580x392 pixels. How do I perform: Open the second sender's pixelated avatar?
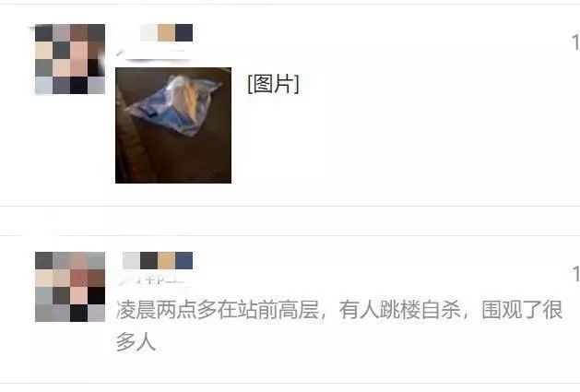coord(70,287)
